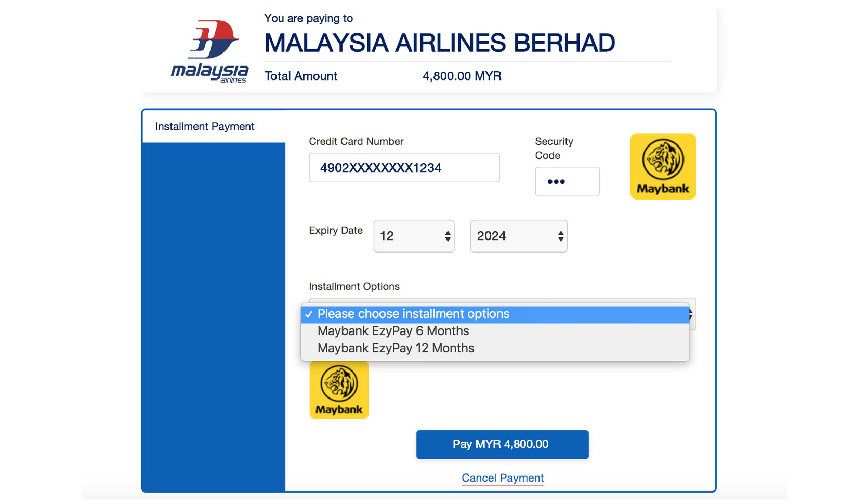Click the Maybank logo above Pay button
Screen dimensions: 868x504
pos(339,390)
